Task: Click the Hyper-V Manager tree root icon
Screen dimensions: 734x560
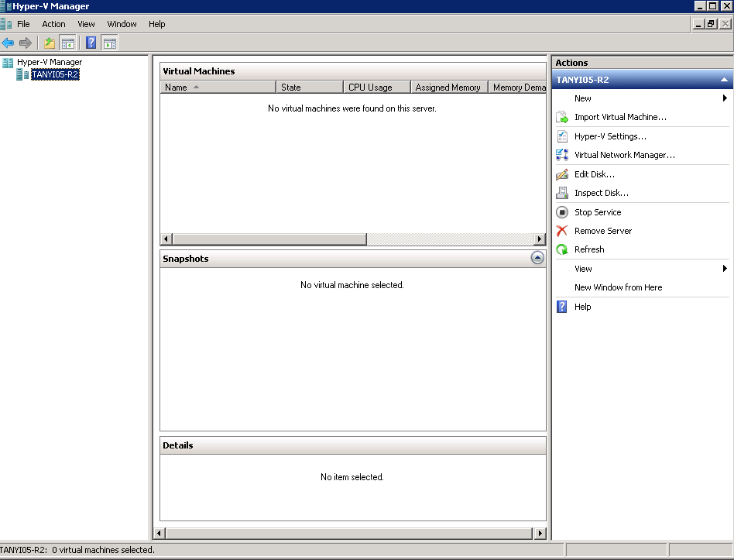Action: pos(8,62)
